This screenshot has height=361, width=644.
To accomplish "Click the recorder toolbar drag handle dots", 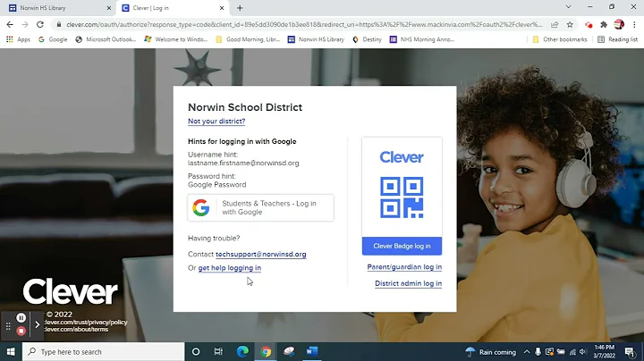I will point(8,326).
